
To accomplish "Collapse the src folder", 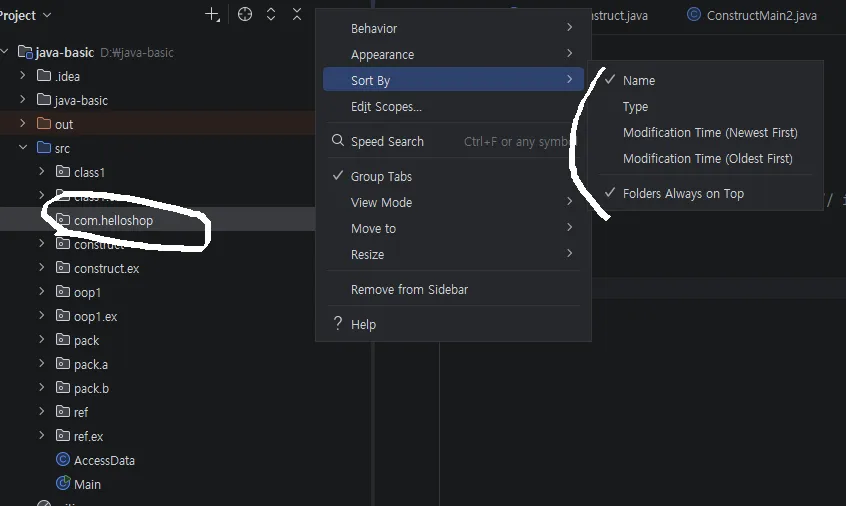I will click(22, 148).
